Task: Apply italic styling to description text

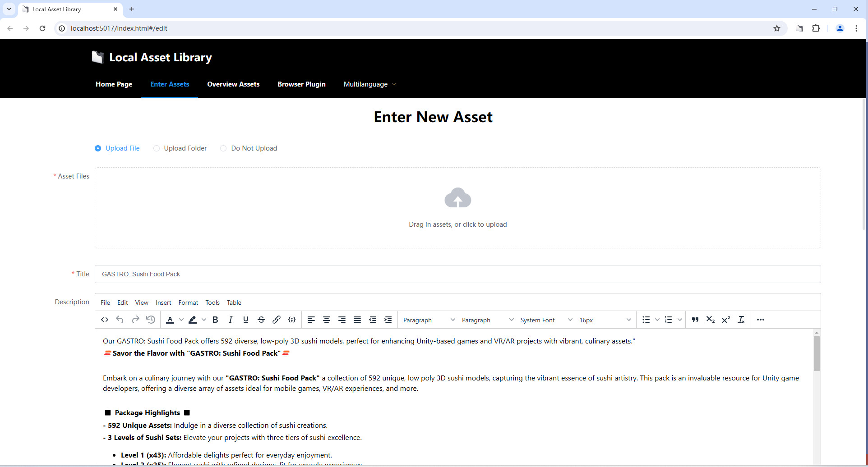Action: pyautogui.click(x=231, y=320)
